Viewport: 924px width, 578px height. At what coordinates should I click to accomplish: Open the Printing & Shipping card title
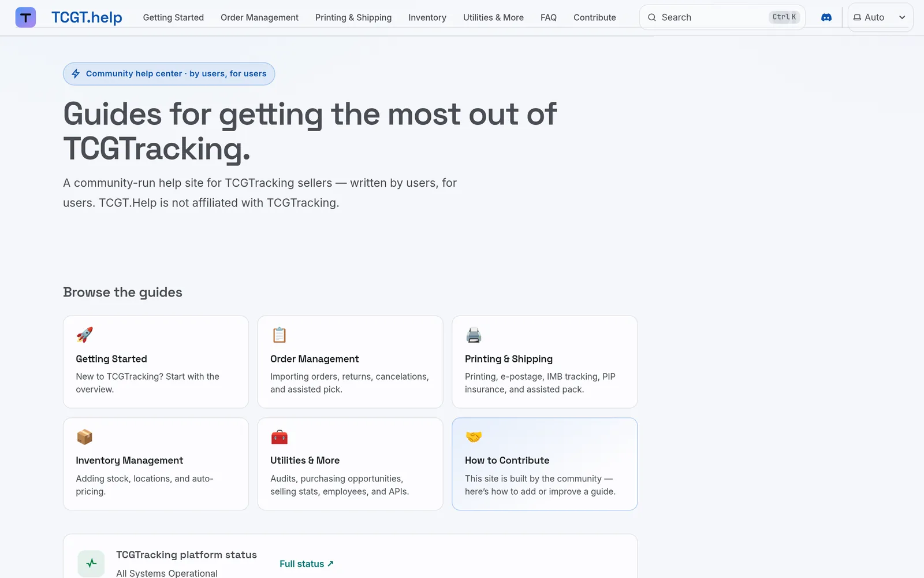tap(509, 359)
